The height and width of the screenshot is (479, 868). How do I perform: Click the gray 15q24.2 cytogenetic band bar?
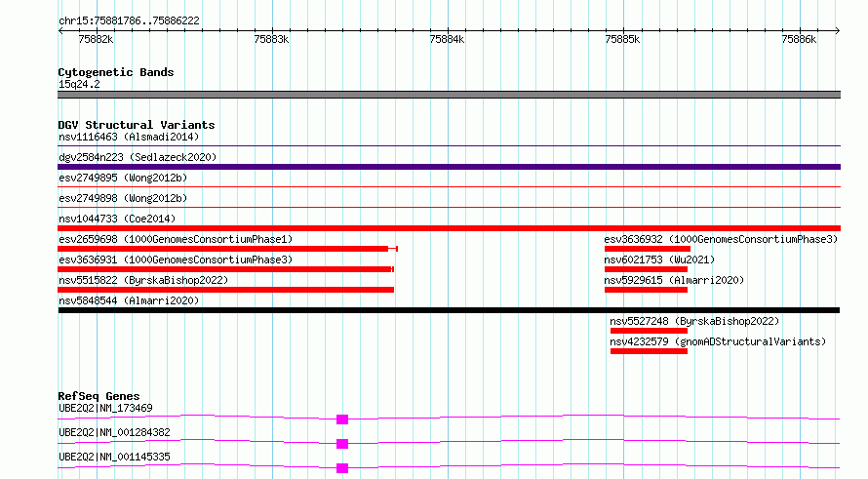click(449, 95)
